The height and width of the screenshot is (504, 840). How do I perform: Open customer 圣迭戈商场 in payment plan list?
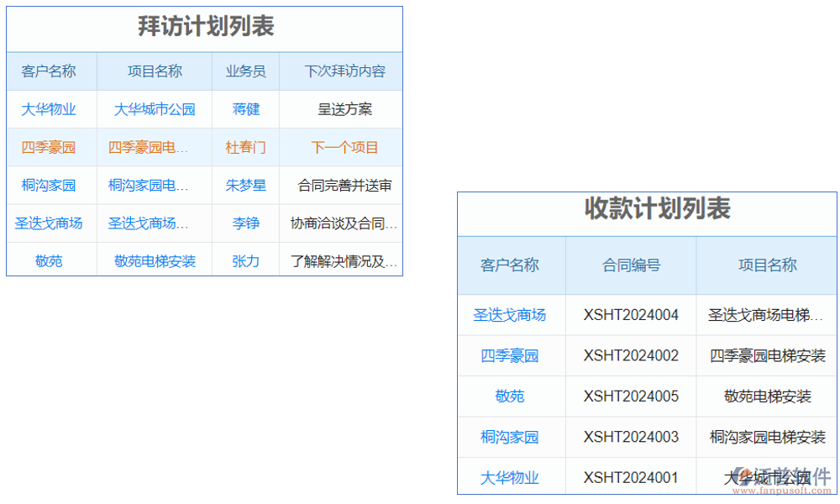click(x=511, y=314)
